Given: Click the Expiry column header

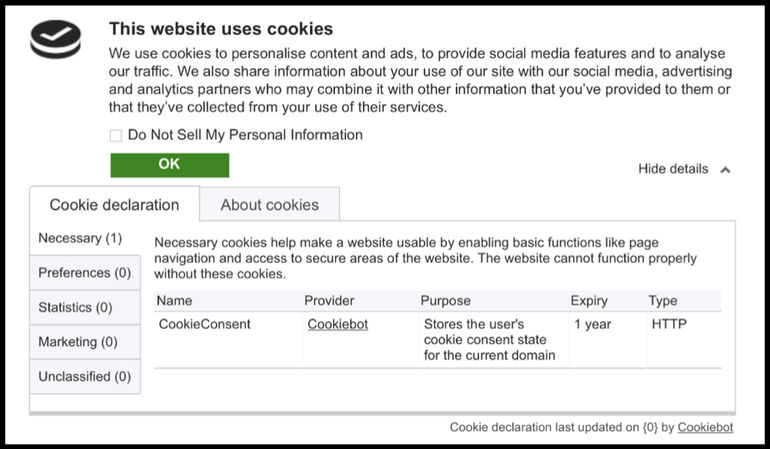Looking at the screenshot, I should [x=589, y=301].
